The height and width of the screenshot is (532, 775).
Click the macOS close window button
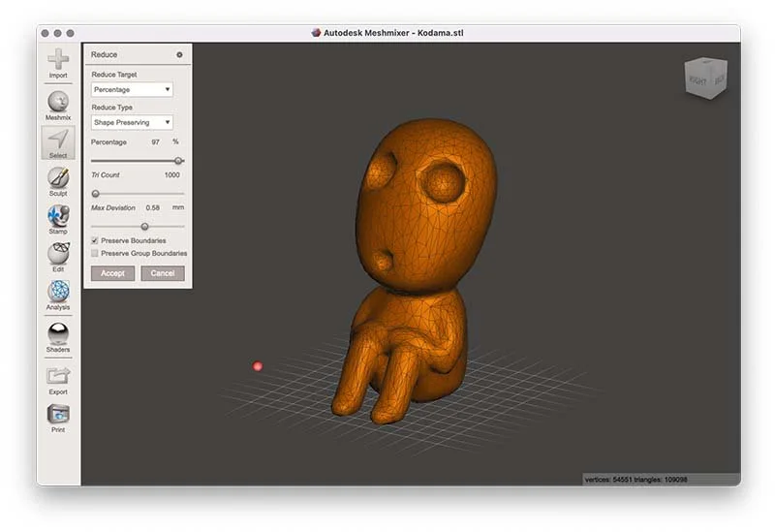[45, 33]
